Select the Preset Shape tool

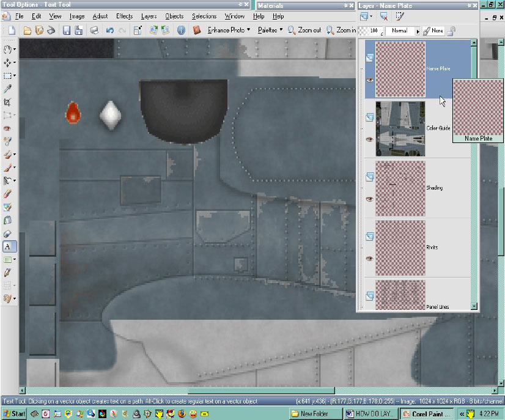click(7, 260)
